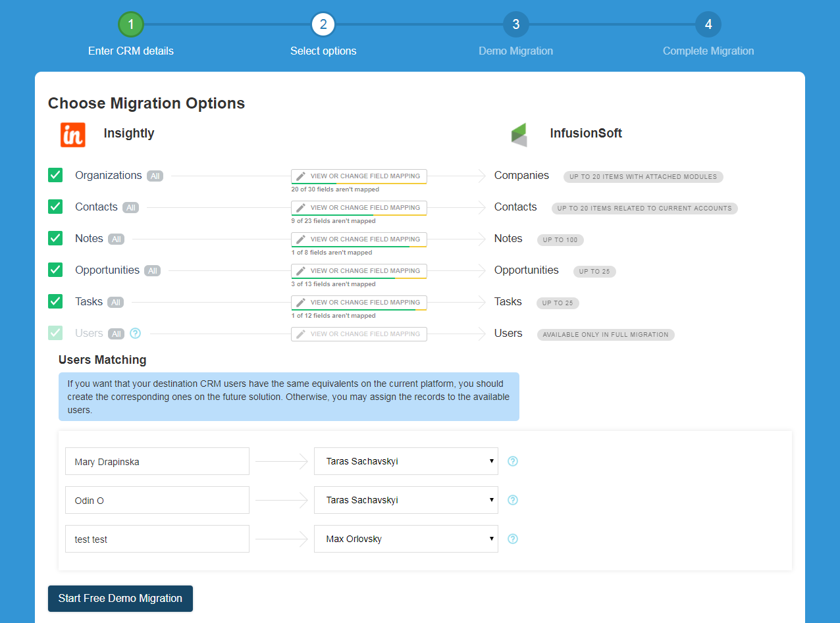The image size is (840, 623).
Task: Click the Contacts mapping progress bar
Action: tap(359, 215)
